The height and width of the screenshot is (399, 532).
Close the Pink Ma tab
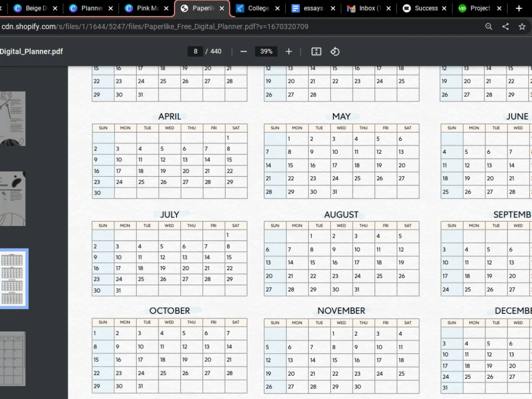click(166, 9)
